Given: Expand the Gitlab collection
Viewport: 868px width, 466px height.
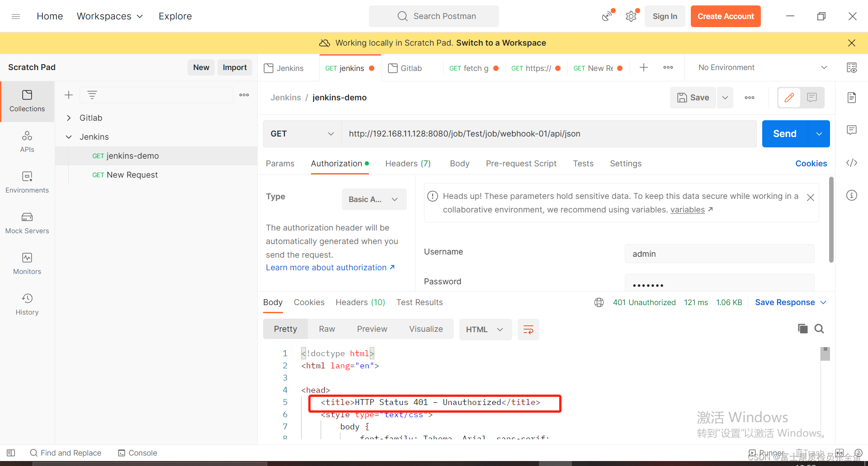Looking at the screenshot, I should pos(69,118).
